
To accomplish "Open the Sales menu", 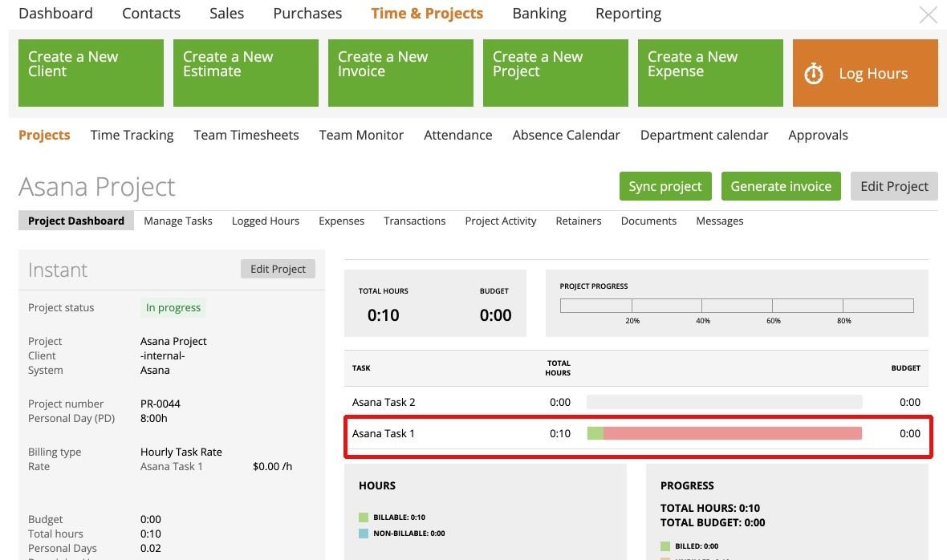I will coord(226,14).
